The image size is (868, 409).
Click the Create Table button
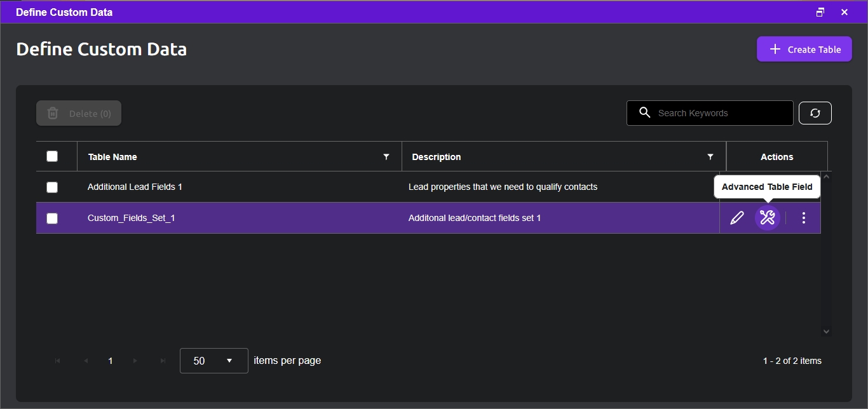coord(804,49)
